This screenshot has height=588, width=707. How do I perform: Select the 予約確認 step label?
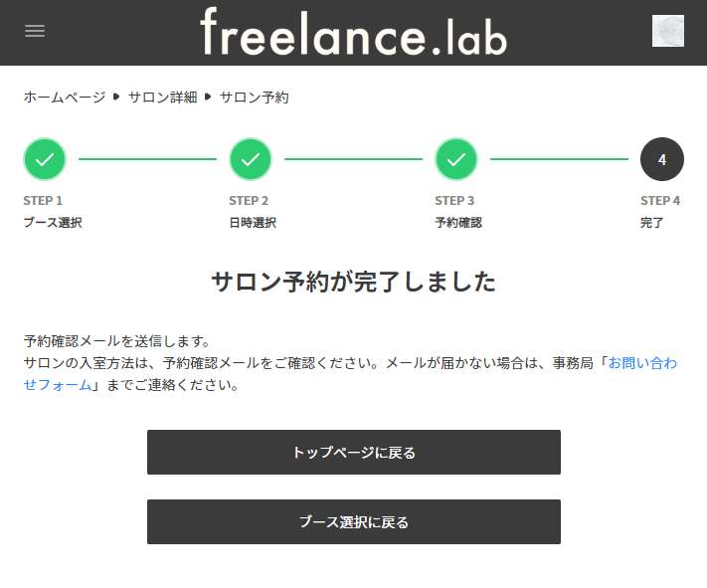(x=458, y=223)
